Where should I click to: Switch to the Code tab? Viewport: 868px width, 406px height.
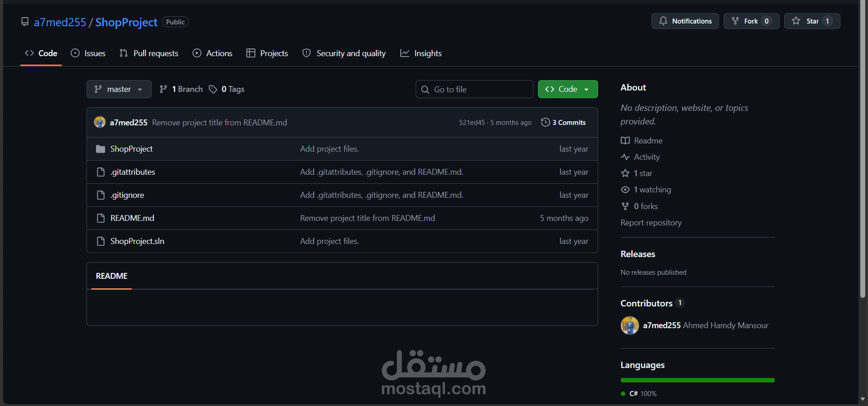click(x=41, y=53)
